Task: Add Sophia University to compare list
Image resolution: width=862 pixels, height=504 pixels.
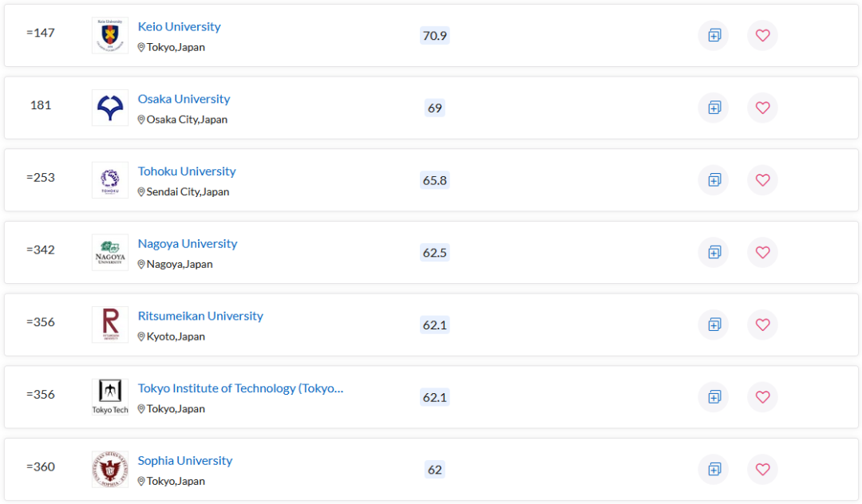Action: 714,469
